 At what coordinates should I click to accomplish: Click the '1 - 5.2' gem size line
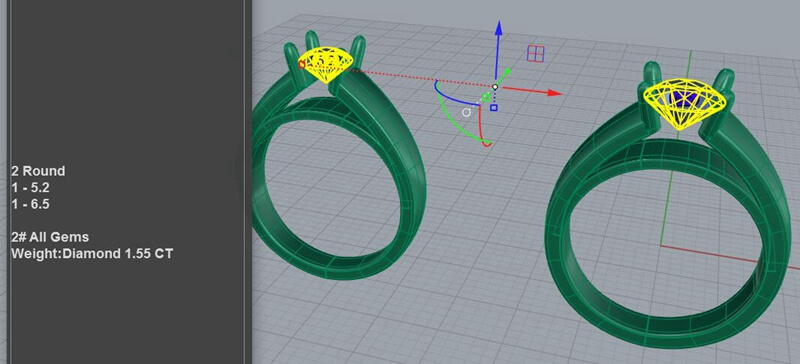click(x=30, y=187)
